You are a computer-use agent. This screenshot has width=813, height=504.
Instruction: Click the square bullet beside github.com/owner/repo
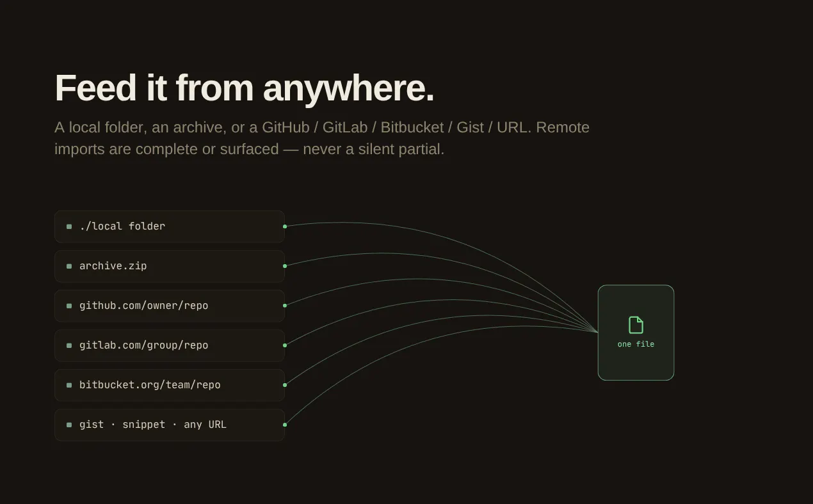pyautogui.click(x=69, y=306)
